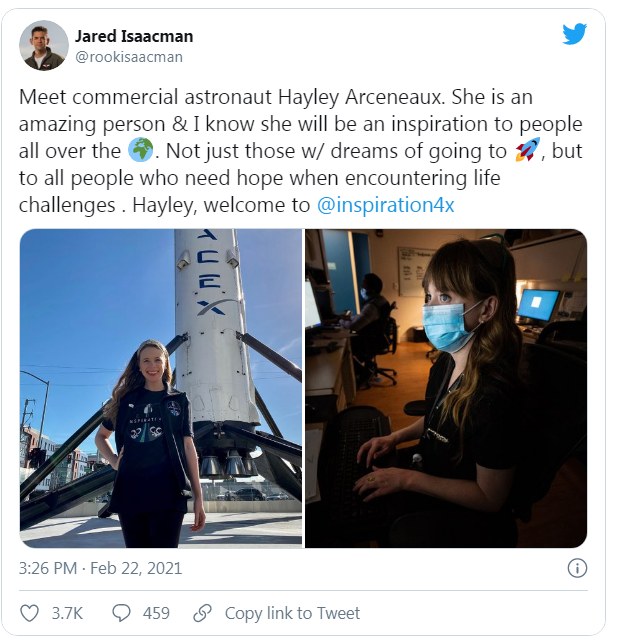The image size is (627, 640).
Task: Click the 459 replies count
Action: tap(156, 613)
